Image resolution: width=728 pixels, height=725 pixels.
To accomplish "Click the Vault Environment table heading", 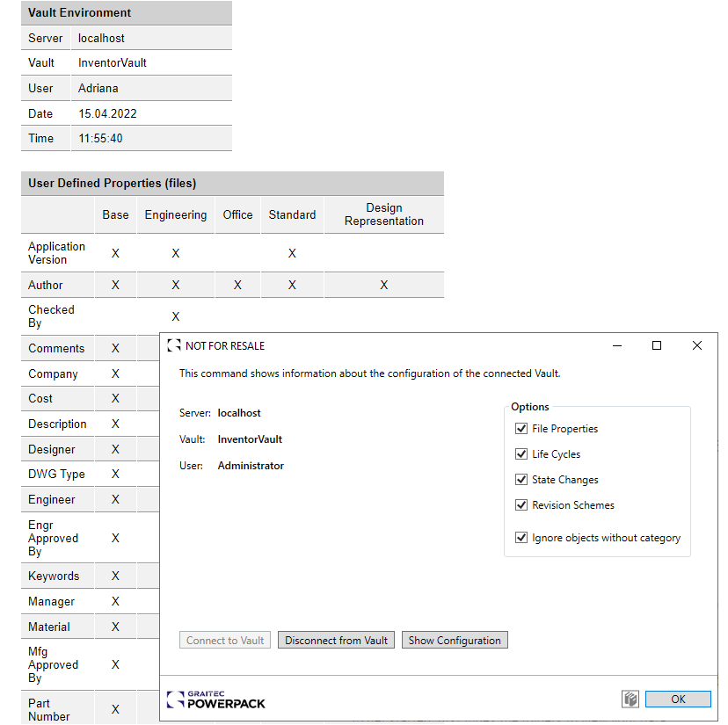I will pyautogui.click(x=80, y=13).
